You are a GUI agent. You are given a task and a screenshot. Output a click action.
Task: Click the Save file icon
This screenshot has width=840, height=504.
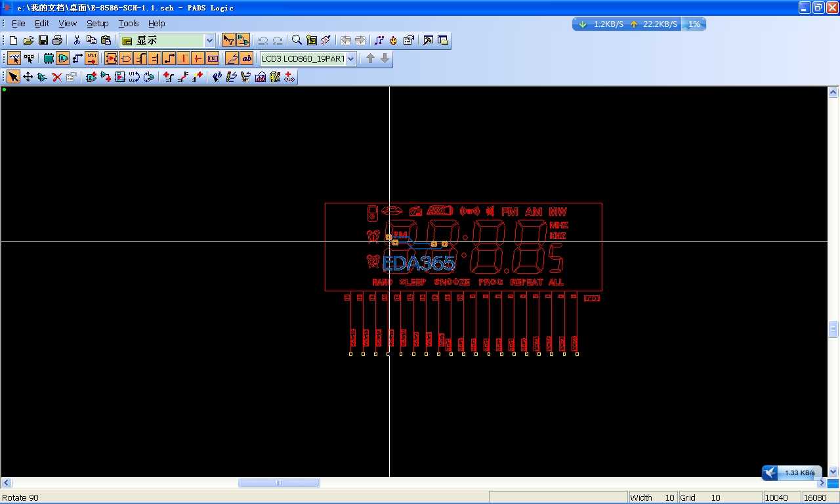pos(43,41)
